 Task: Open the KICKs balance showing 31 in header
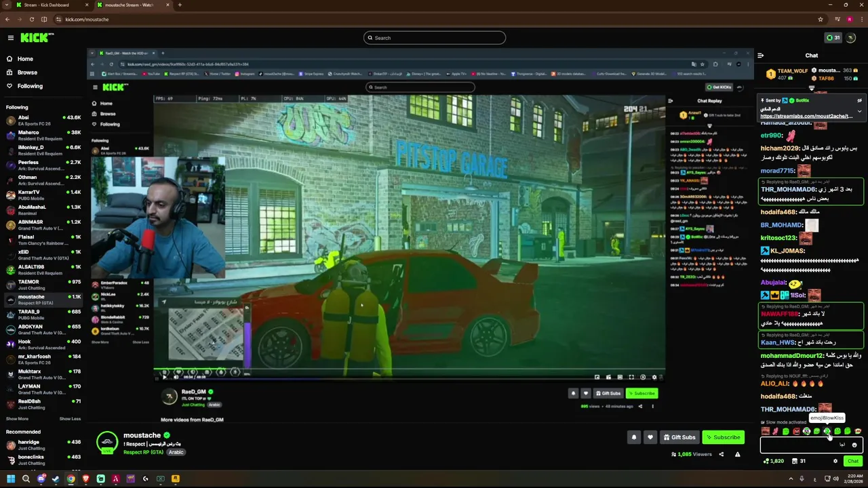tap(833, 38)
